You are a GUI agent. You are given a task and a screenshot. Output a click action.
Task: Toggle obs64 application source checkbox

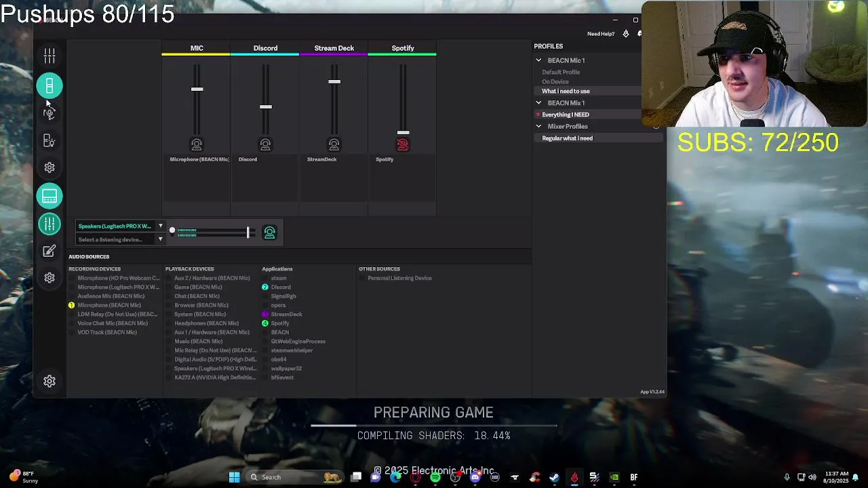pos(265,359)
